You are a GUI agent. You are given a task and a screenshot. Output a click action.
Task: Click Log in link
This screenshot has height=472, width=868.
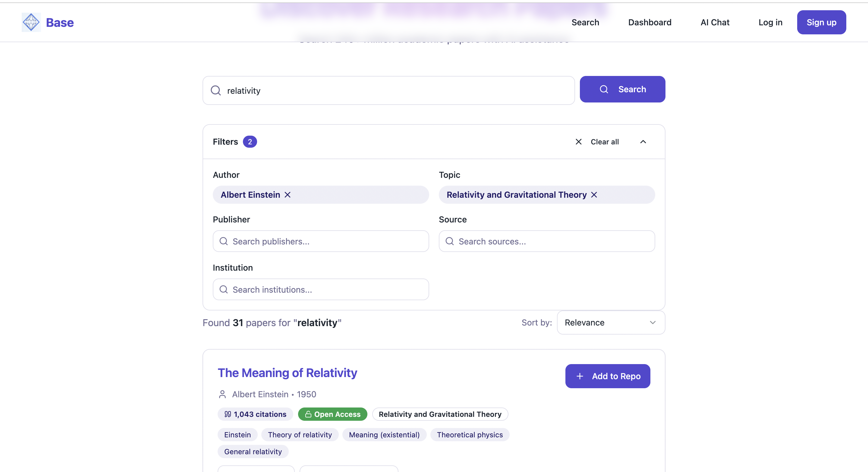(770, 22)
